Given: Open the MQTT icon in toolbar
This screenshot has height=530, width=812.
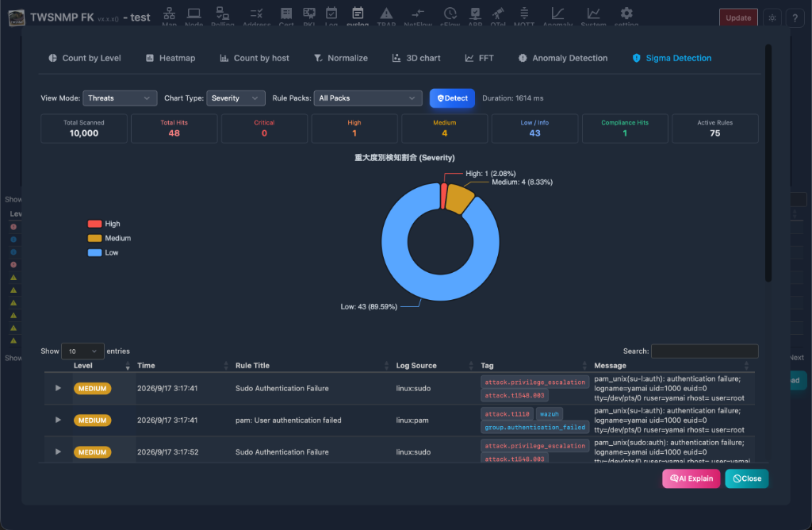Looking at the screenshot, I should click(524, 16).
